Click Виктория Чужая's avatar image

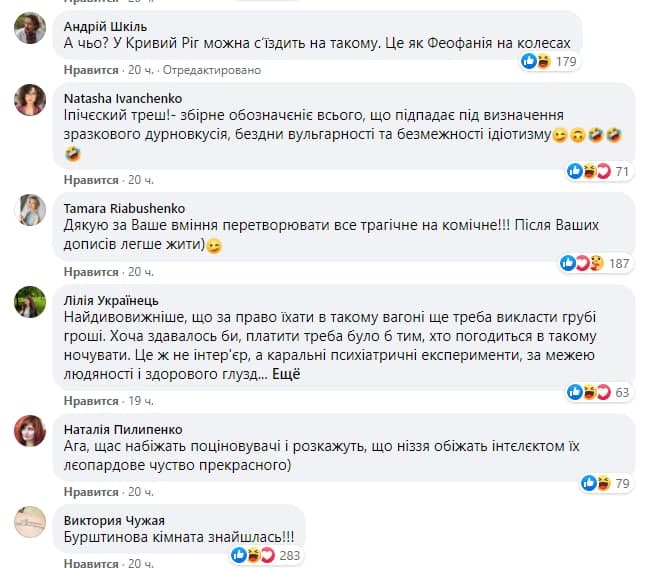pos(29,521)
